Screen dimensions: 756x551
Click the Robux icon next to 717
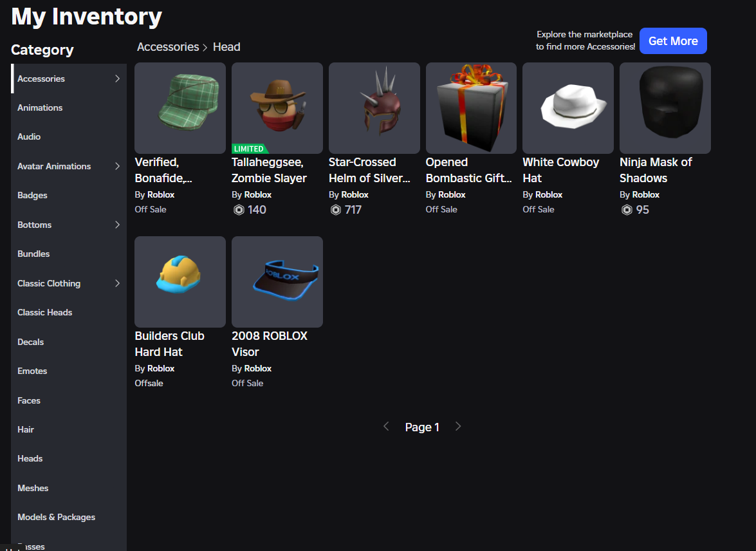tap(335, 209)
